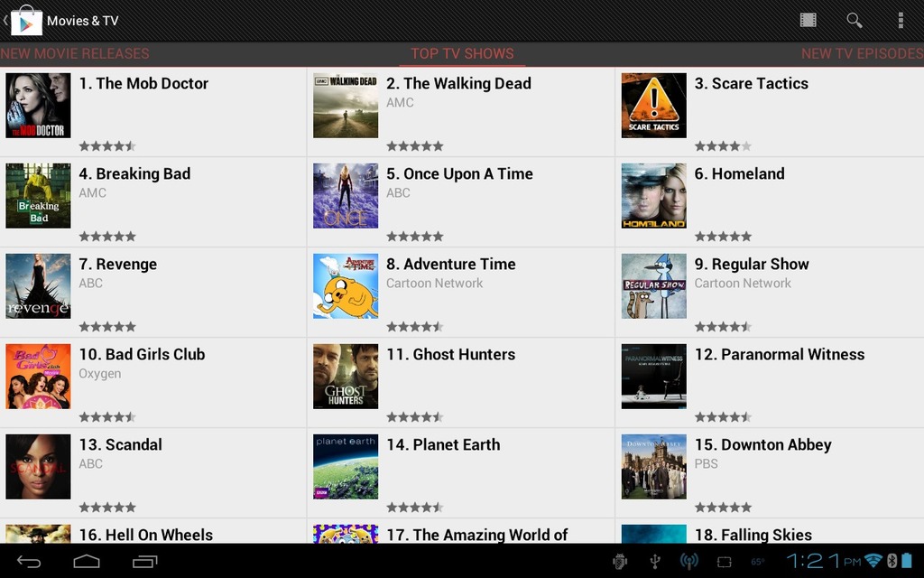
Task: Choose '9. Regular Show' title text
Action: [752, 264]
